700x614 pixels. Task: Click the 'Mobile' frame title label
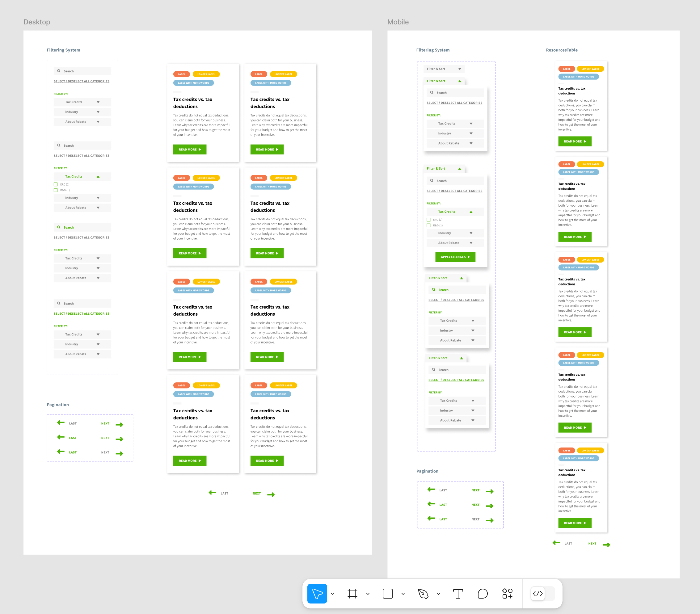398,22
